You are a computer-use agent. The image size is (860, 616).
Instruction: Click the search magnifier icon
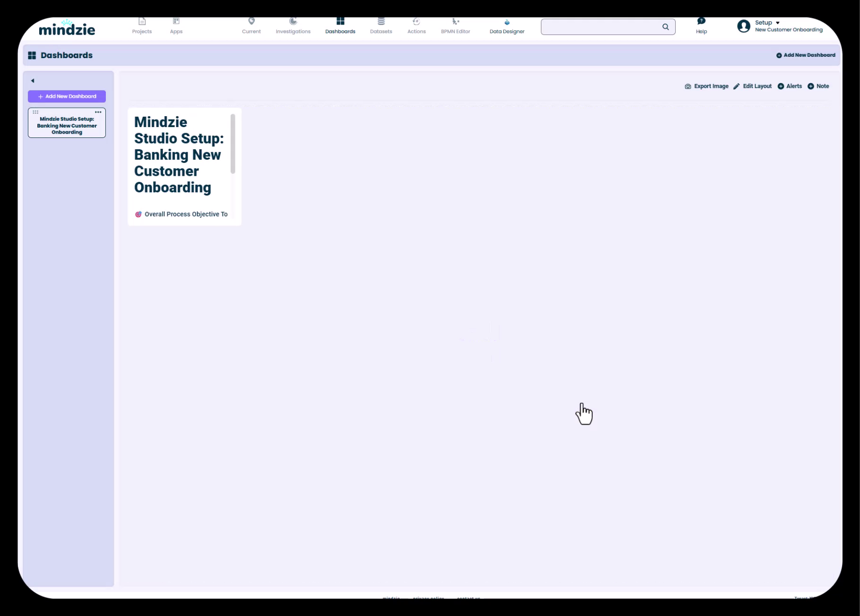coord(665,27)
